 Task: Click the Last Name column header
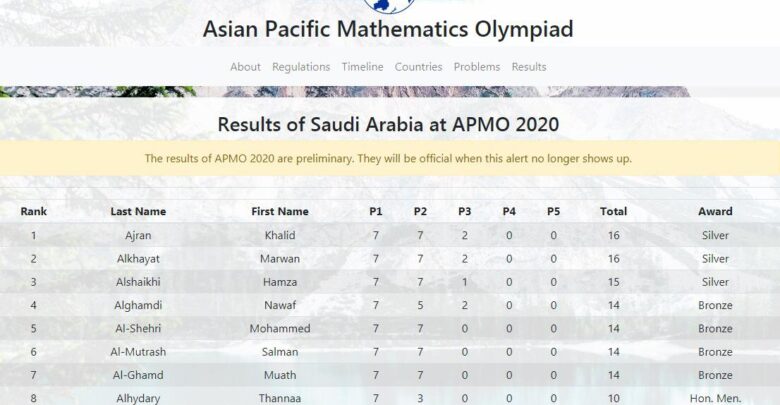pyautogui.click(x=138, y=211)
